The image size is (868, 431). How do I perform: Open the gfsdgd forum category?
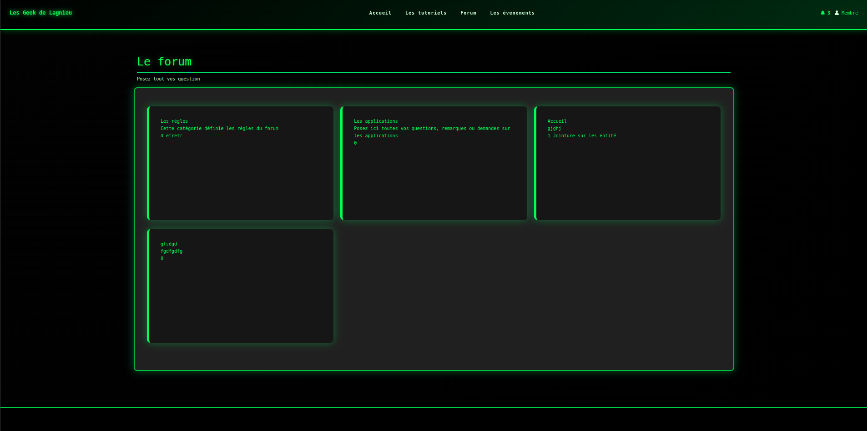pos(168,244)
